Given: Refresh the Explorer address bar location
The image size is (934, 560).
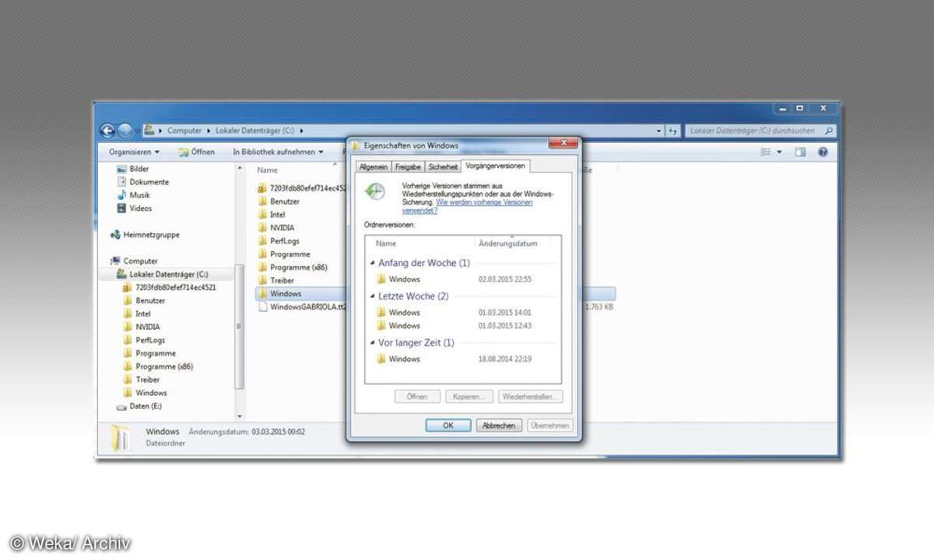Looking at the screenshot, I should click(673, 131).
